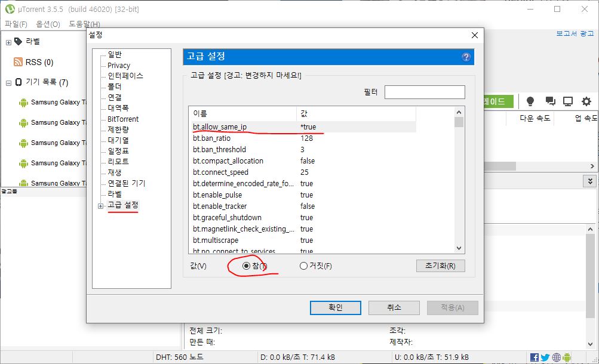This screenshot has height=364, width=599.
Task: Click the Facebook icon in status bar
Action: click(x=535, y=357)
